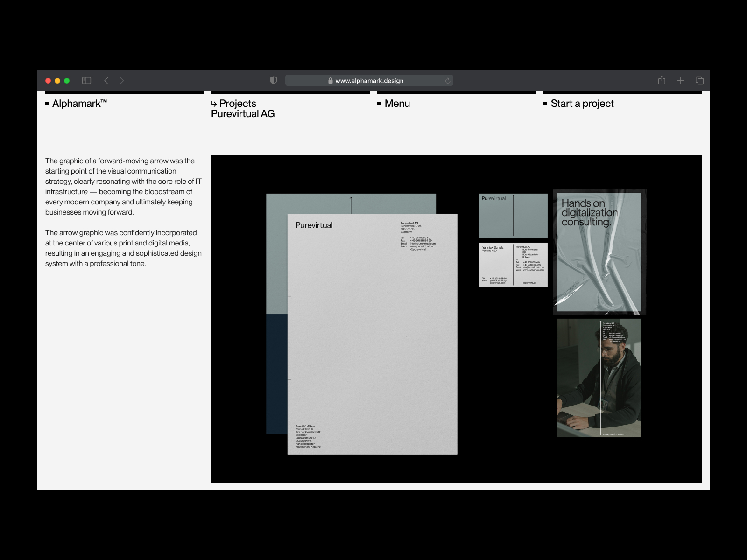The width and height of the screenshot is (747, 560).
Task: Open the Share sheet icon
Action: (x=662, y=80)
